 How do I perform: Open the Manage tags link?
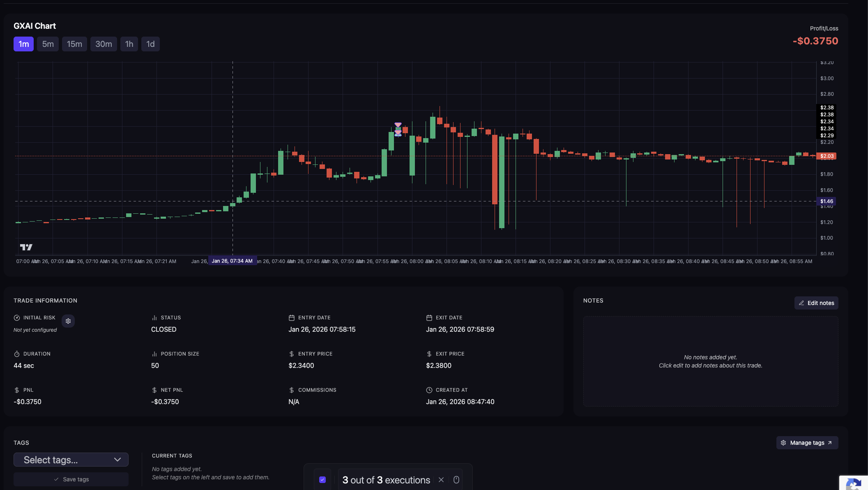pyautogui.click(x=807, y=443)
